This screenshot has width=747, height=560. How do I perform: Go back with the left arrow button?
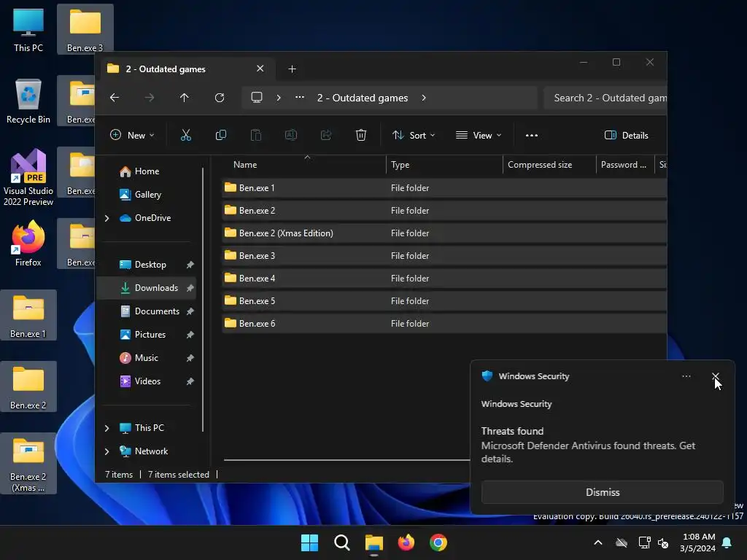click(115, 98)
